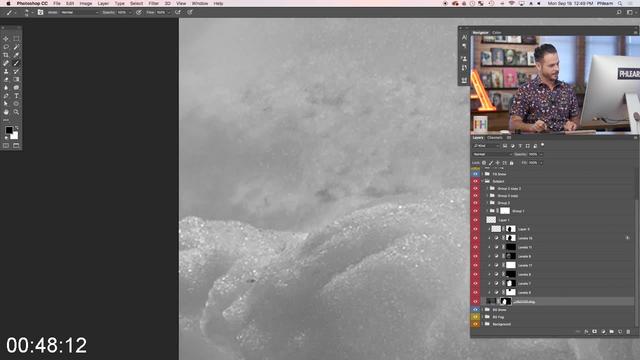Image resolution: width=640 pixels, height=360 pixels.
Task: Open the File menu
Action: tap(57, 3)
